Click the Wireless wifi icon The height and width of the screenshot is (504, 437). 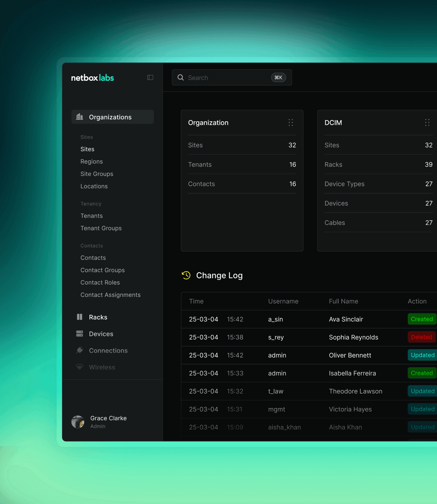(x=80, y=367)
